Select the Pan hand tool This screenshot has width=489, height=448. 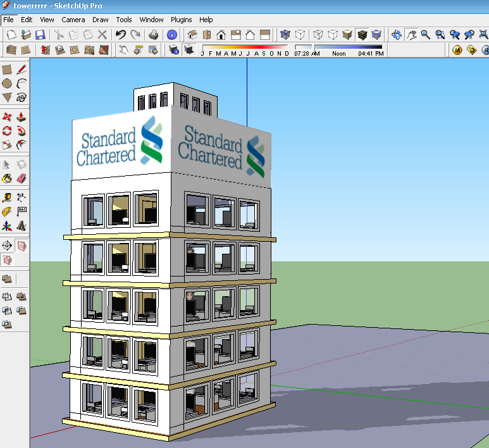pos(411,35)
